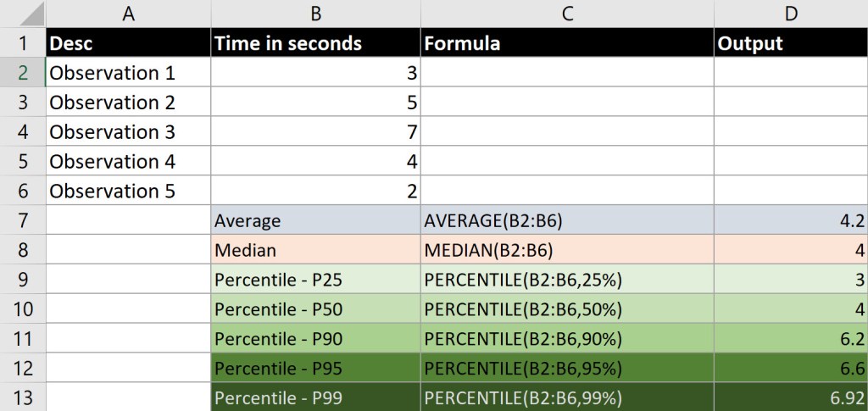The image size is (868, 411).
Task: Select the Formula header cell
Action: coord(567,43)
